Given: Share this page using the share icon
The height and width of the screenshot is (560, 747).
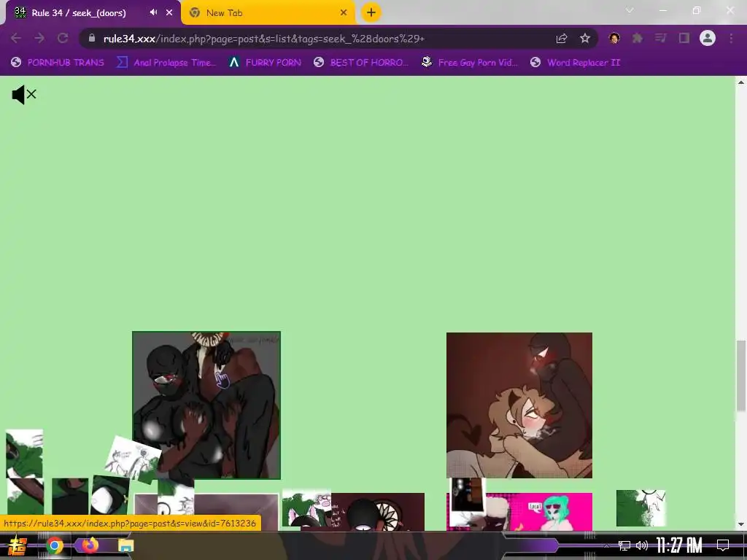Looking at the screenshot, I should point(562,39).
